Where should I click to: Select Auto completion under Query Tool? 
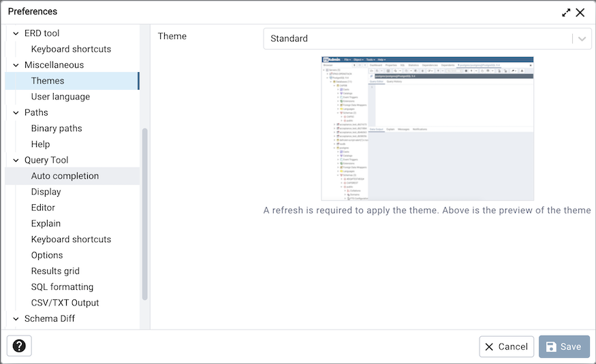pos(65,176)
